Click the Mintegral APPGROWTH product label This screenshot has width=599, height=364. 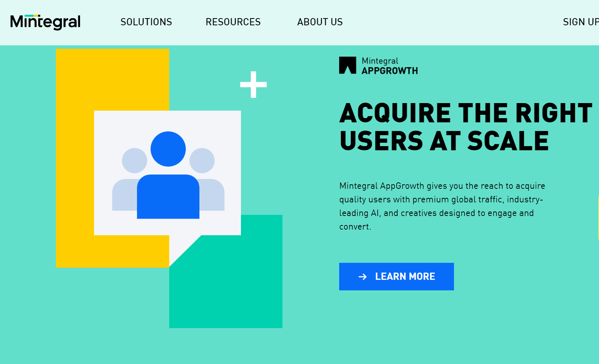390,66
